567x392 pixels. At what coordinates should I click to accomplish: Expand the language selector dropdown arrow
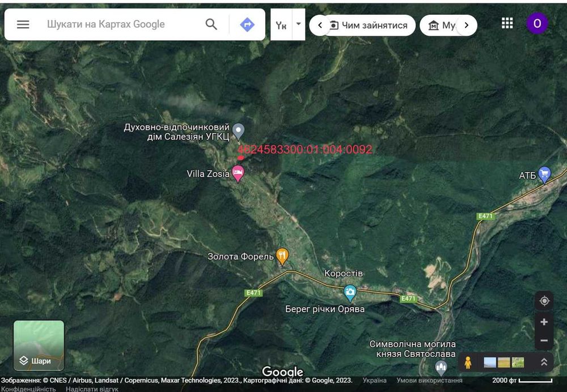(298, 24)
